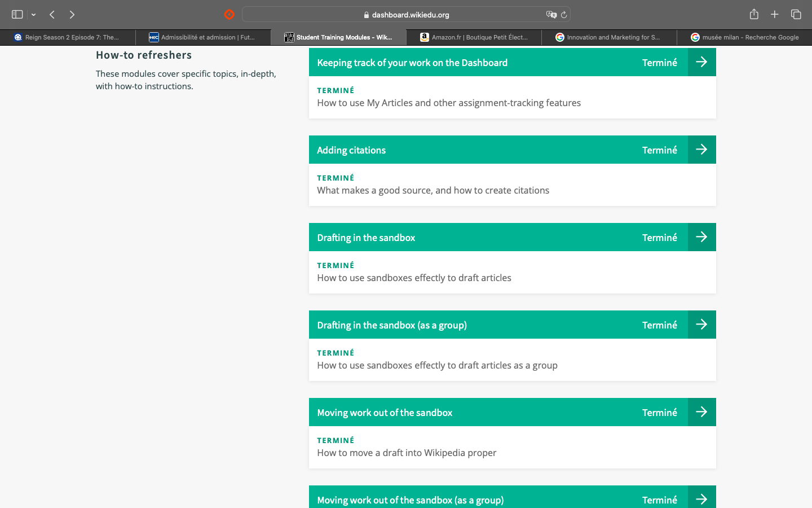The height and width of the screenshot is (508, 812).
Task: Open the Drafting in the sandbox module title
Action: [366, 238]
